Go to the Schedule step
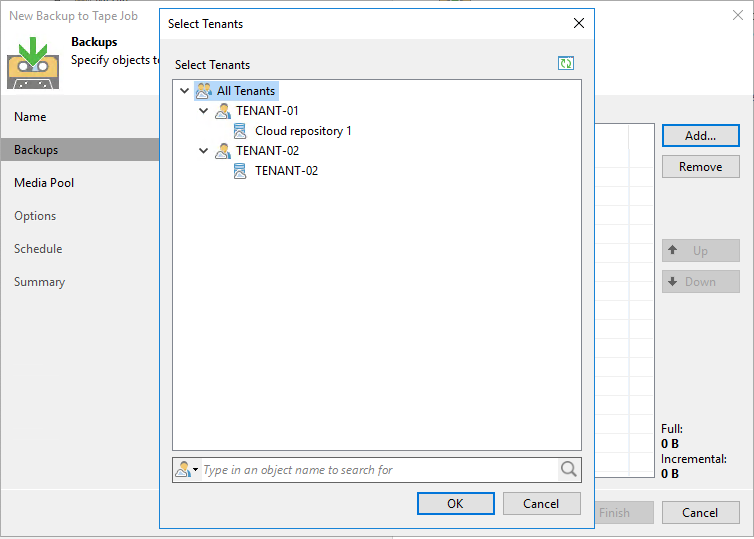754x539 pixels. [x=38, y=249]
